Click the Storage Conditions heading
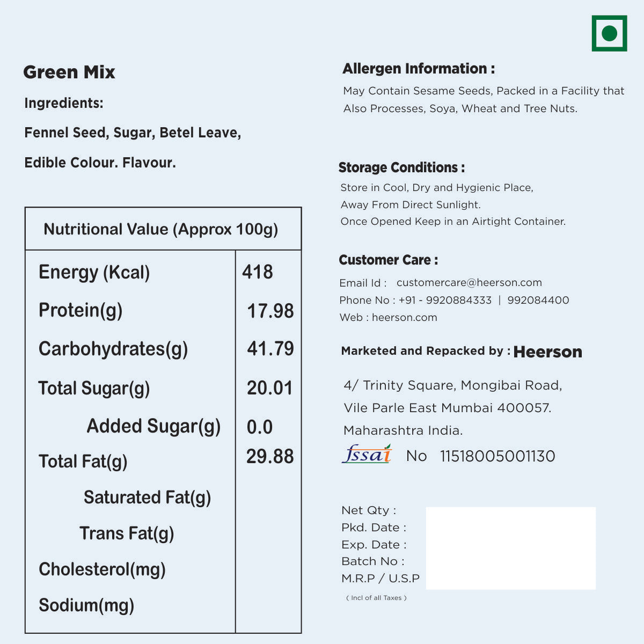Image resolution: width=644 pixels, height=644 pixels. (x=401, y=167)
